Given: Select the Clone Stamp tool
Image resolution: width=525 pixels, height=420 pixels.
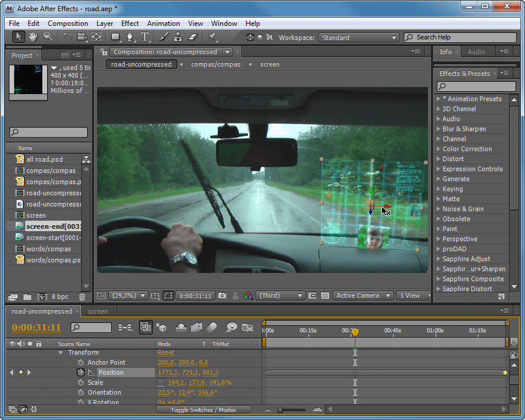Looking at the screenshot, I should [178, 37].
